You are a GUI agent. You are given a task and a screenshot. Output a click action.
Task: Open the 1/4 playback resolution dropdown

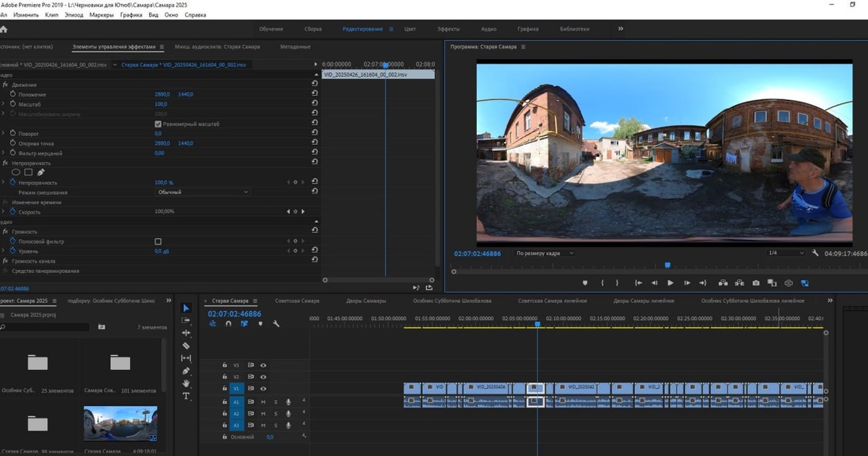click(x=786, y=253)
